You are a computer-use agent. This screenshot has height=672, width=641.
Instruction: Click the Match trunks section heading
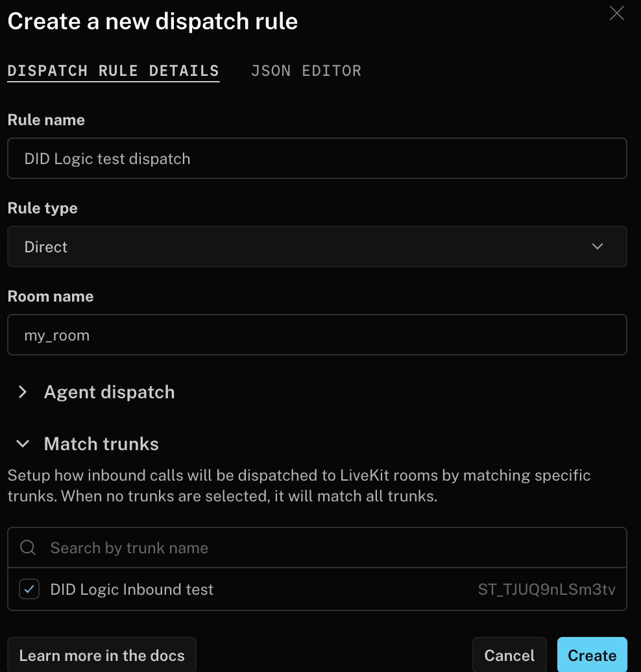tap(101, 444)
